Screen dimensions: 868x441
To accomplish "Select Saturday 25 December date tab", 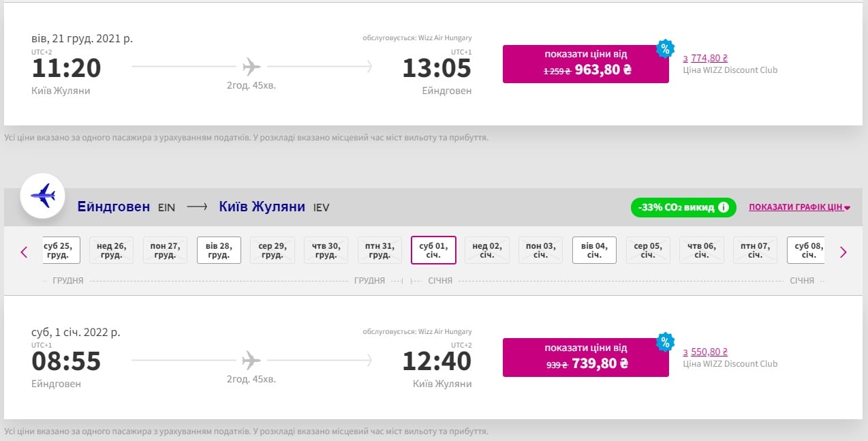I will click(x=59, y=250).
